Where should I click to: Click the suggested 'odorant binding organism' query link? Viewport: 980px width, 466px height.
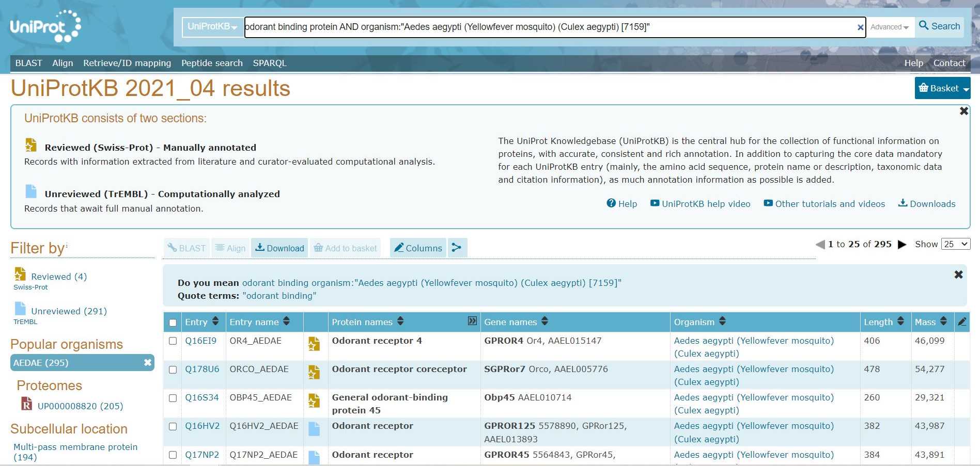[x=431, y=283]
